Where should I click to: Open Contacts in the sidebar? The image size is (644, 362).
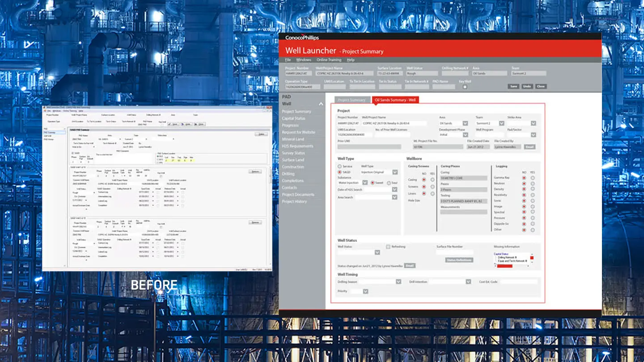(x=289, y=188)
